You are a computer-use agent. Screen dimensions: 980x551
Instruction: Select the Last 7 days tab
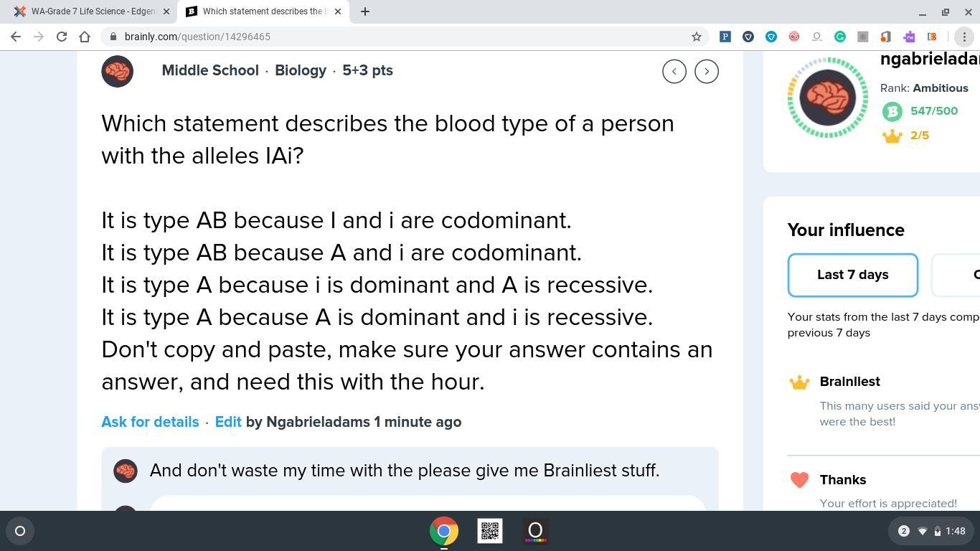click(x=852, y=275)
